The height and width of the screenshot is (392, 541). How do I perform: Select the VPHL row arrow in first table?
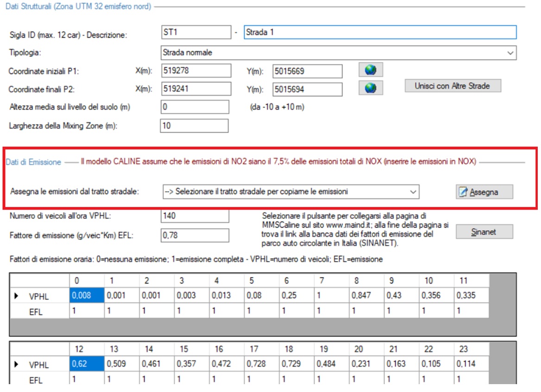pos(17,296)
